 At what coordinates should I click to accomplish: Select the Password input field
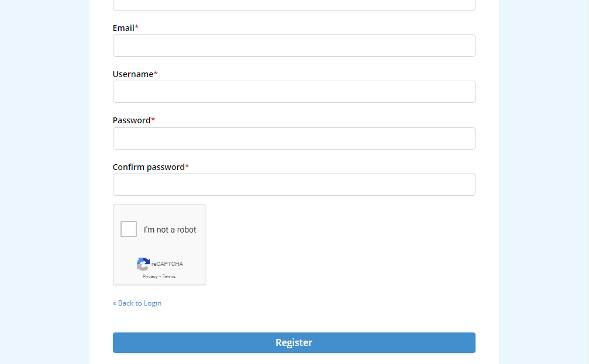point(294,138)
